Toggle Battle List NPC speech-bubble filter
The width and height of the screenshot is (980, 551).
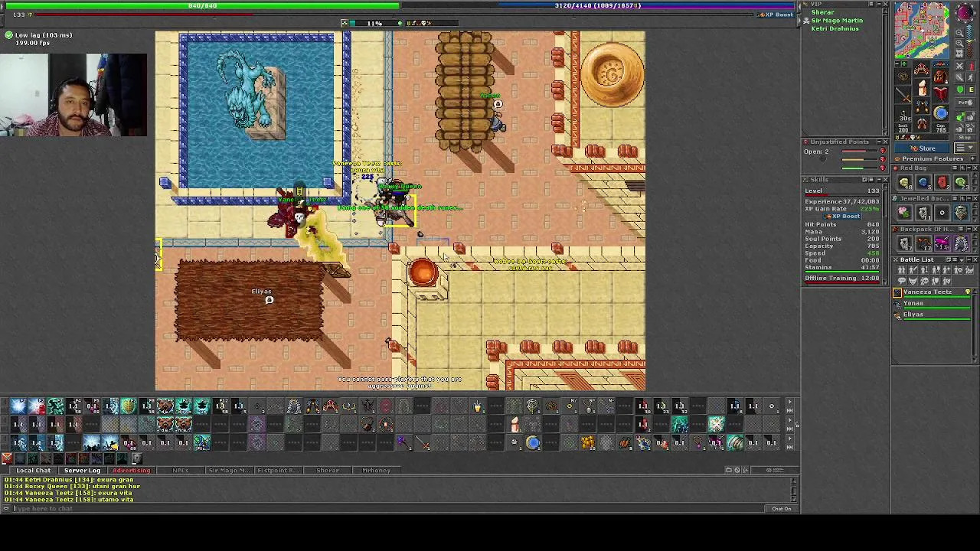coord(901,280)
